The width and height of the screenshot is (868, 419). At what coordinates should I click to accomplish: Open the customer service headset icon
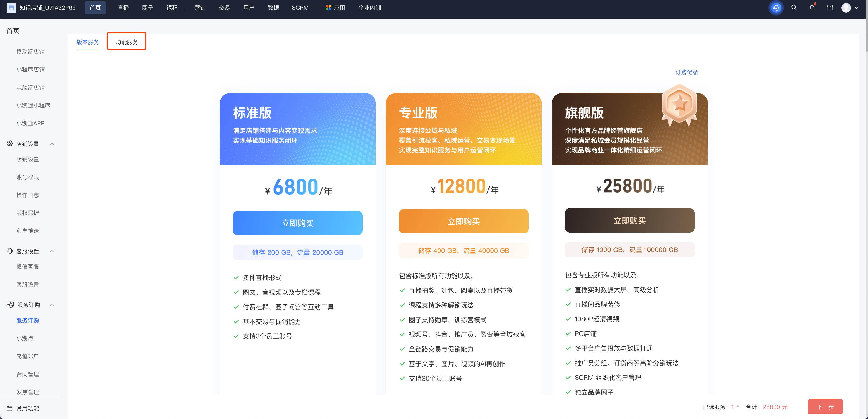point(776,8)
